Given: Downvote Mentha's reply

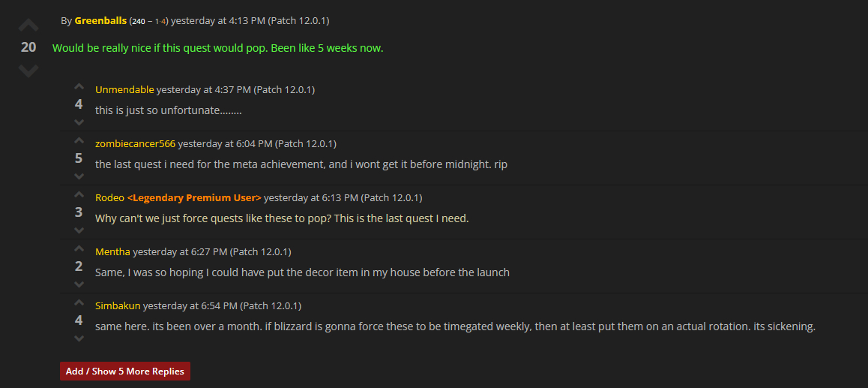Looking at the screenshot, I should click(x=79, y=284).
